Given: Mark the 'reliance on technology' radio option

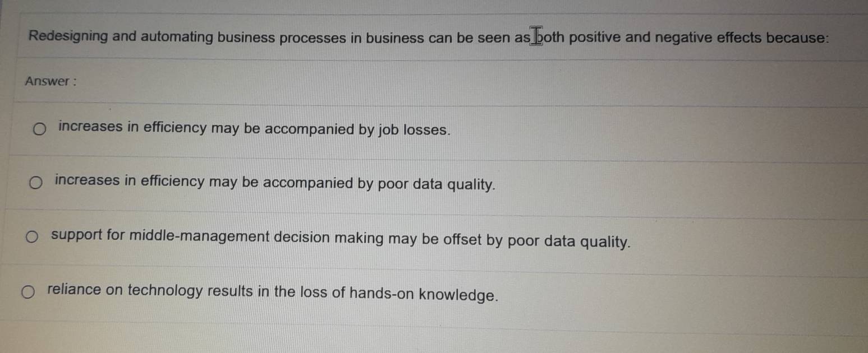Looking at the screenshot, I should pyautogui.click(x=28, y=291).
